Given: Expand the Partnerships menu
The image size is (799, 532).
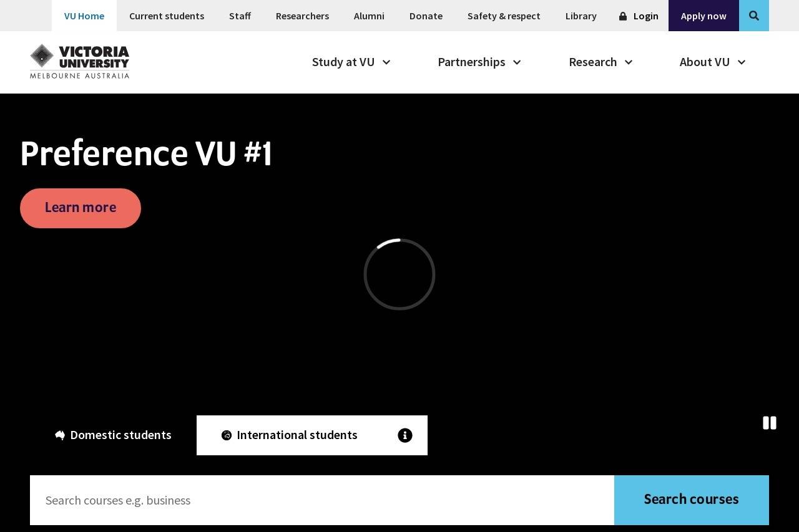Looking at the screenshot, I should [479, 62].
